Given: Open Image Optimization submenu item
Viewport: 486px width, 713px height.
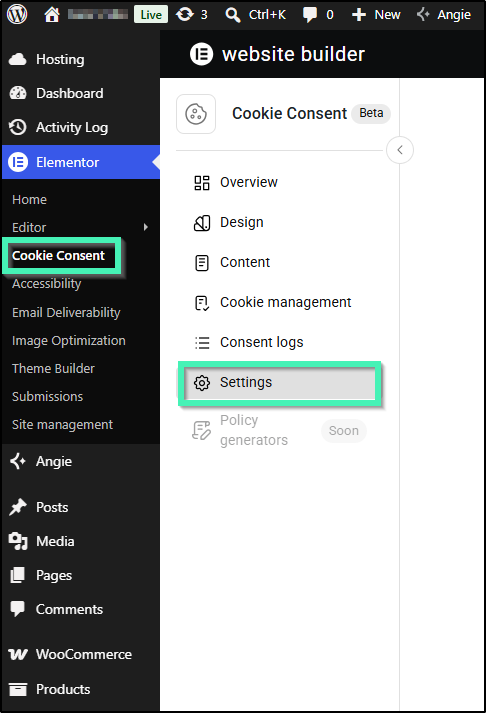Looking at the screenshot, I should [x=69, y=341].
